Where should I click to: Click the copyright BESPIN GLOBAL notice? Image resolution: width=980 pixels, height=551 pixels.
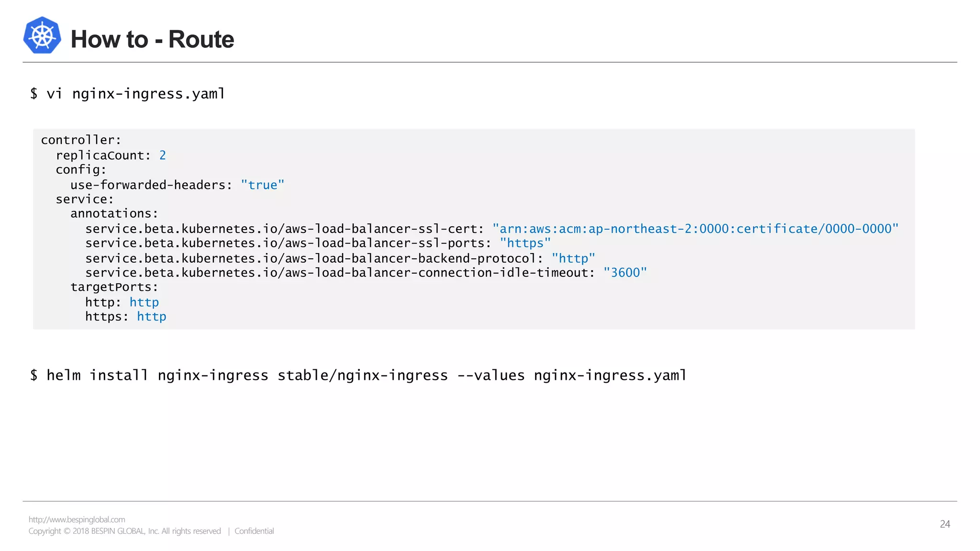coord(124,531)
